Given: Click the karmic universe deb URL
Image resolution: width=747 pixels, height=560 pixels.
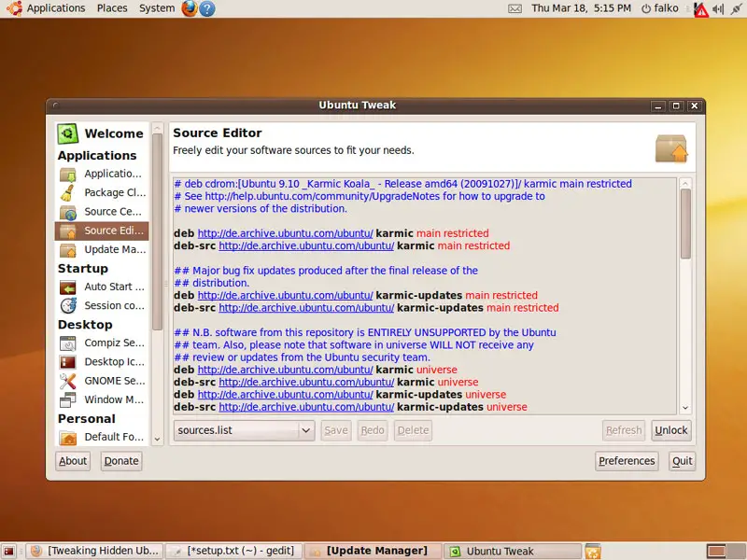Looking at the screenshot, I should (285, 370).
